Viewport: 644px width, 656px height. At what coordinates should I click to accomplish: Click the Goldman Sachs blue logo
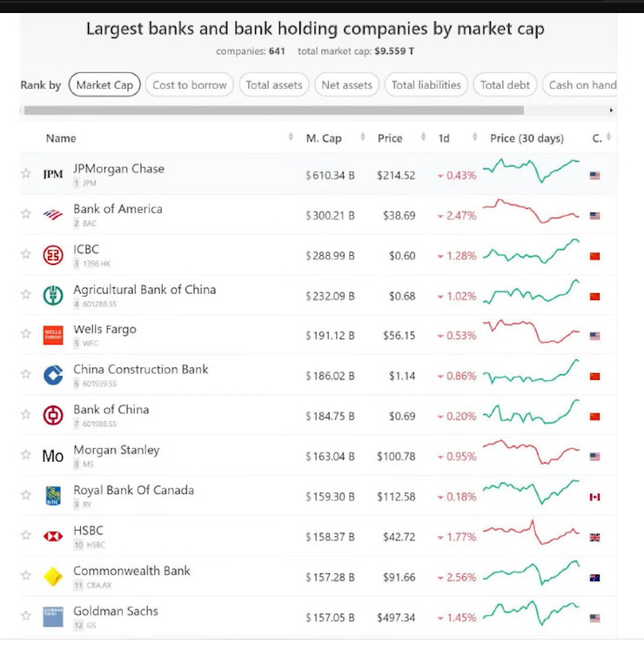[x=53, y=617]
